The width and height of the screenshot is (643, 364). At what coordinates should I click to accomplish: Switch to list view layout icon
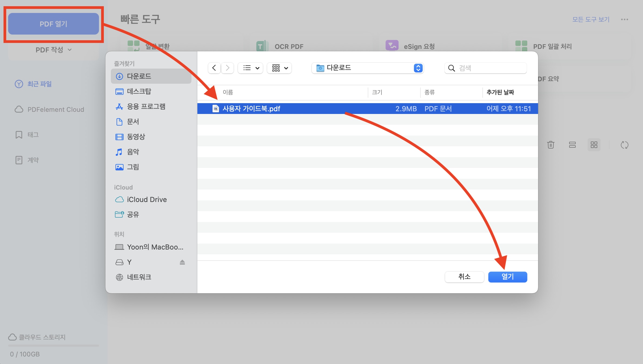point(572,145)
